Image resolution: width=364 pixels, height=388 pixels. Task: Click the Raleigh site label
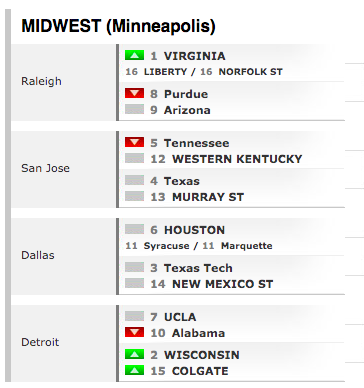(x=41, y=81)
